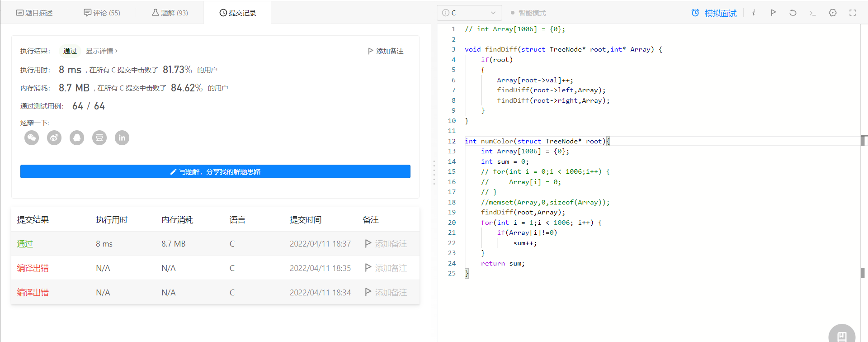The width and height of the screenshot is (868, 342).
Task: Click the 执行用时 column header
Action: click(112, 219)
